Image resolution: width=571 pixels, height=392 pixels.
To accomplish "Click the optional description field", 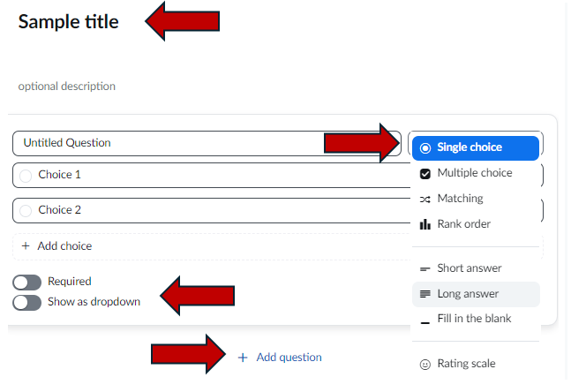I will (67, 87).
